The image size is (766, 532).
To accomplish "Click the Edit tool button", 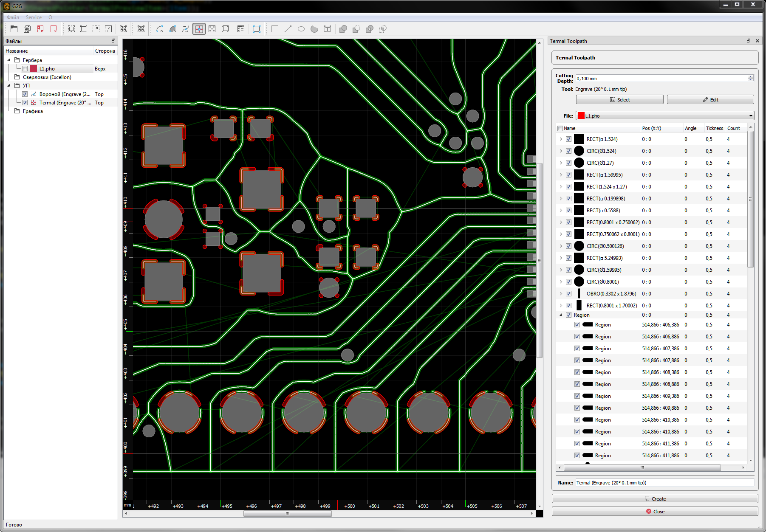I will [710, 100].
